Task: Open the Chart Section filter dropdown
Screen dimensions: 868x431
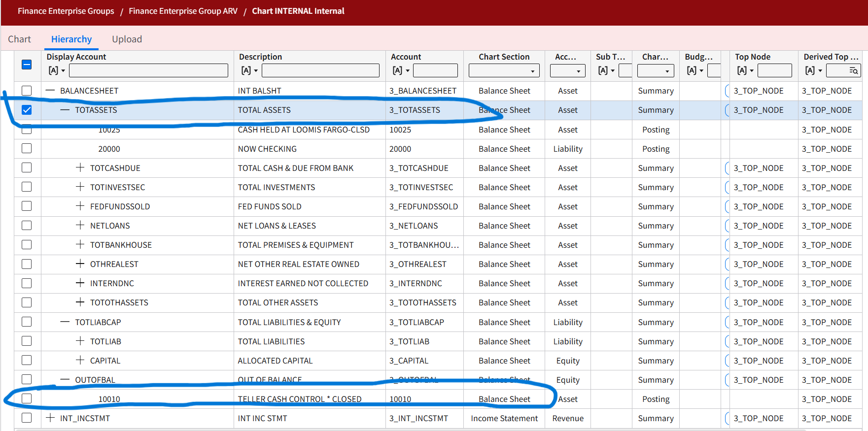Action: (x=504, y=70)
